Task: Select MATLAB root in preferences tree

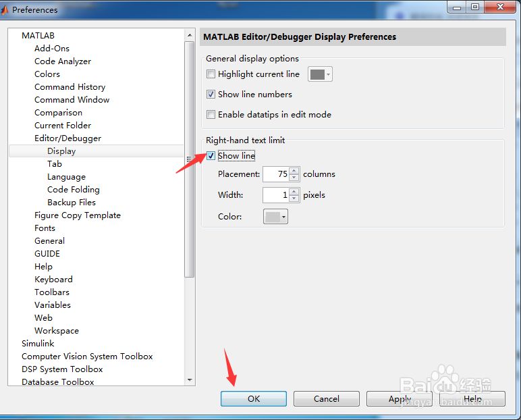Action: tap(38, 36)
